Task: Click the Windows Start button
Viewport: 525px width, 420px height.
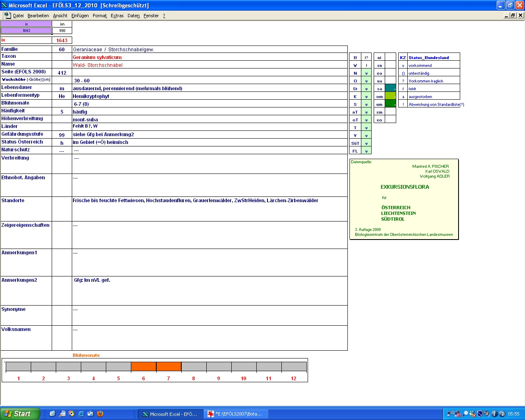Action: click(x=20, y=414)
